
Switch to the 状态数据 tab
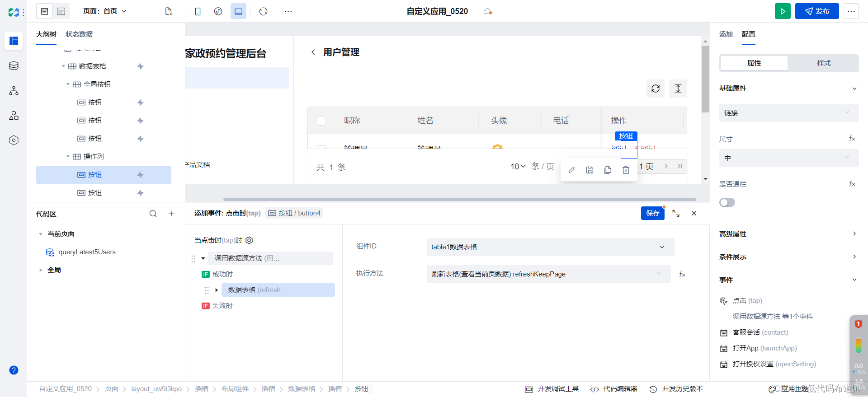[x=79, y=34]
